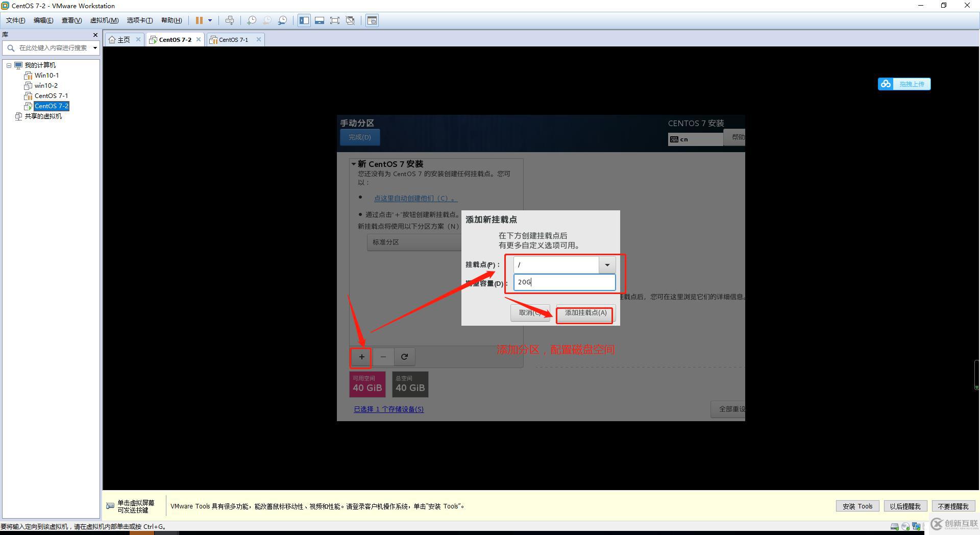Viewport: 980px width, 535px height.
Task: Click the 拖拽上传 cloud upload widget
Action: (x=904, y=84)
